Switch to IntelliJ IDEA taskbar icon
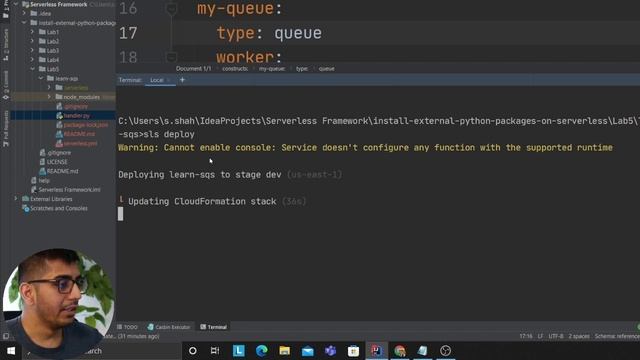 pyautogui.click(x=376, y=351)
